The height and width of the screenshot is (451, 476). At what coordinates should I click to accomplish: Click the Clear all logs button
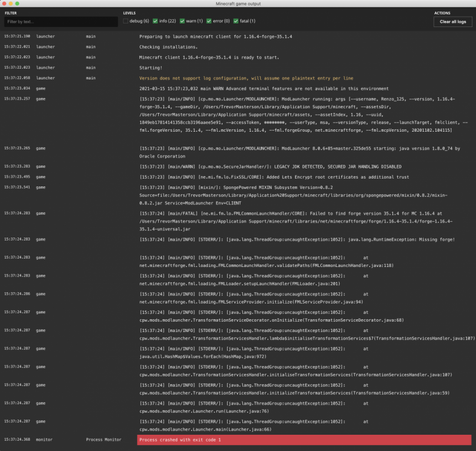[x=453, y=22]
